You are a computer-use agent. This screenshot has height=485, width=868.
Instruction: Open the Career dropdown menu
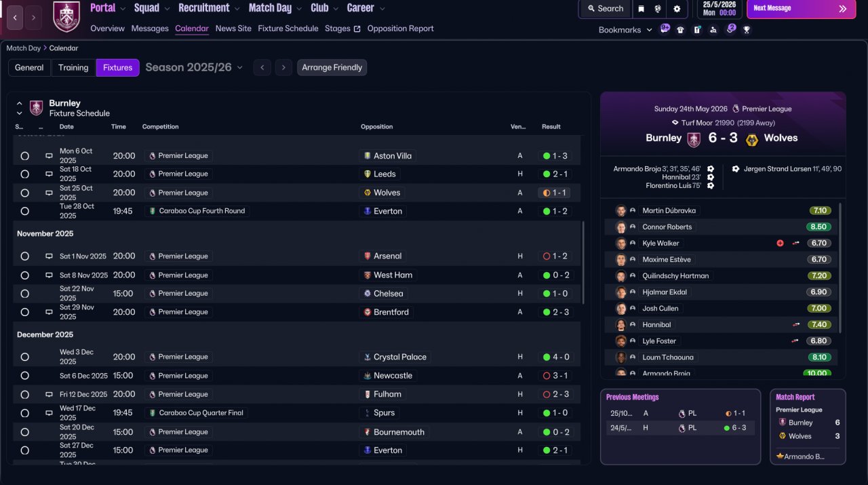[x=366, y=8]
